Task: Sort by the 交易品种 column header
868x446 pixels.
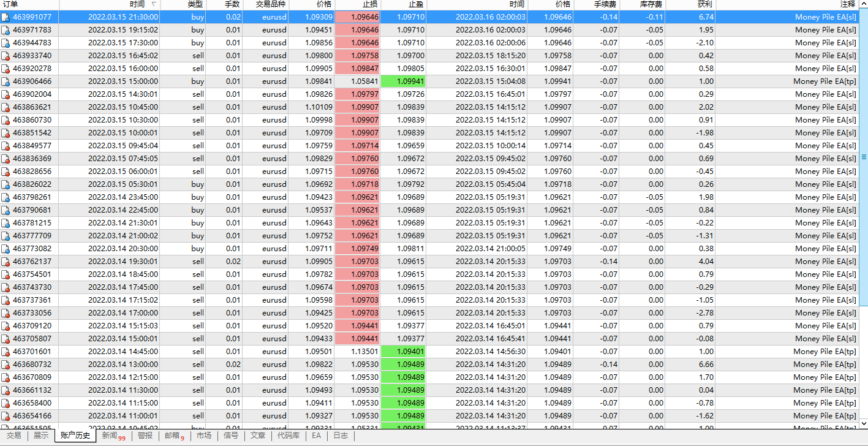Action: (x=265, y=4)
